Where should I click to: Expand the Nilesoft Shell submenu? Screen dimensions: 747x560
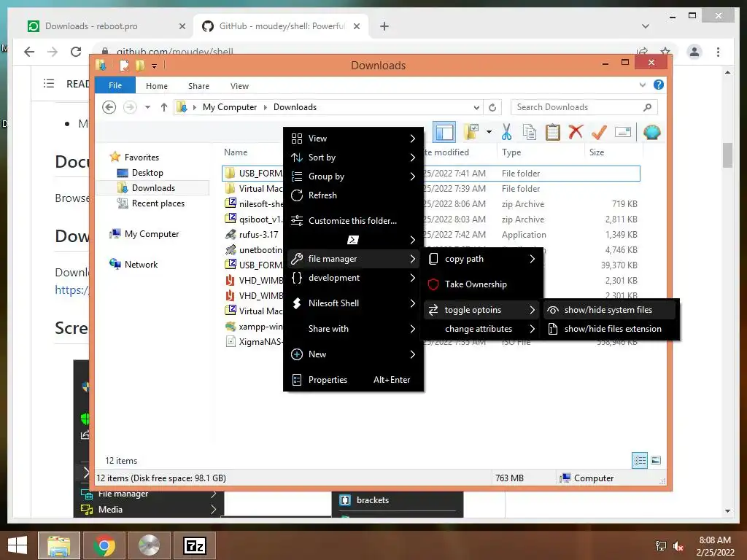point(353,303)
